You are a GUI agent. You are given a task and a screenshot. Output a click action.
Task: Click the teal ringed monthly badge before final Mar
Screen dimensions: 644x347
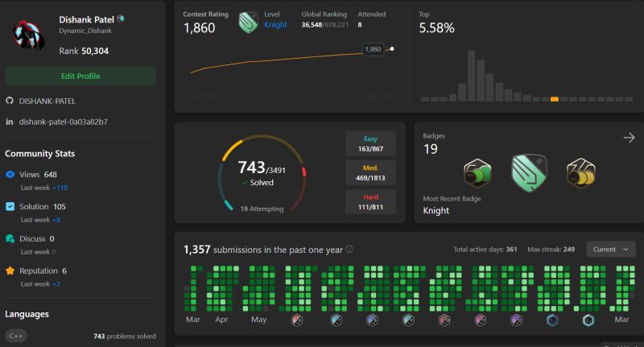pos(588,320)
